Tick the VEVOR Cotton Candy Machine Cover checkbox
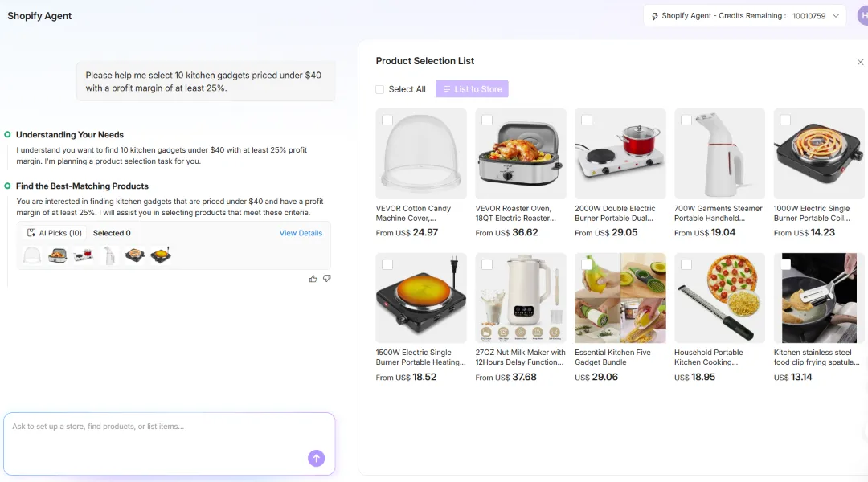 click(387, 120)
